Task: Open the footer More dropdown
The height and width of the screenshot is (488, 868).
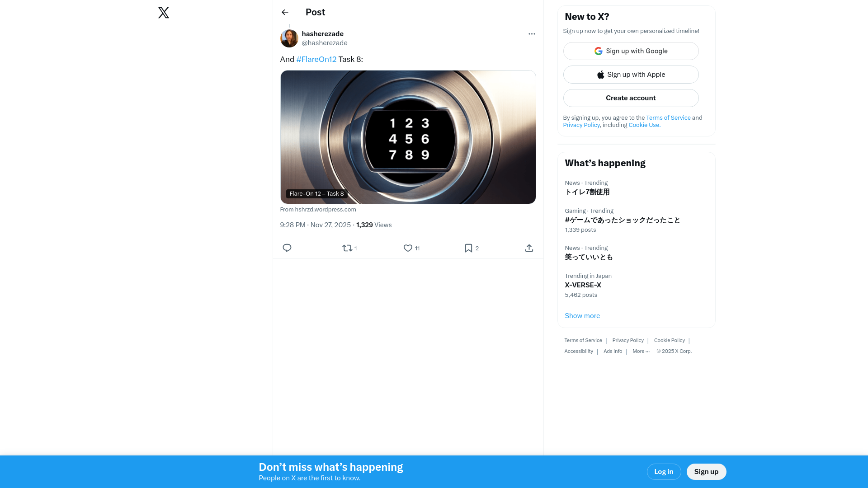Action: click(x=641, y=352)
